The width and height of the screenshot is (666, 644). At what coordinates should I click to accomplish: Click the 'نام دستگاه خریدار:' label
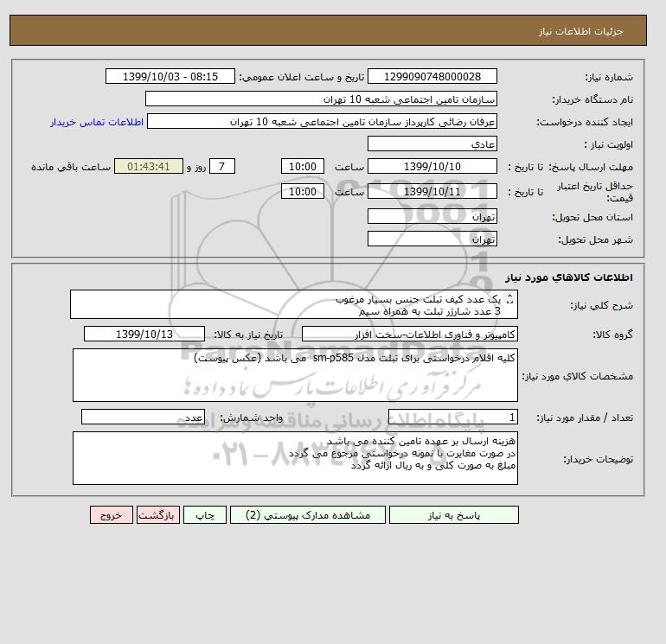point(592,99)
